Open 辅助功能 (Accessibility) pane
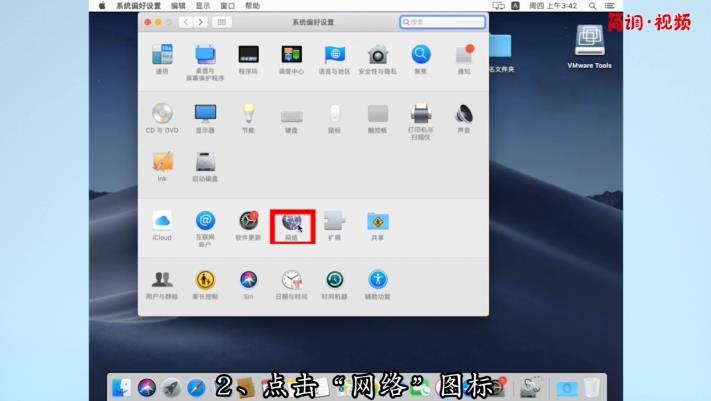The height and width of the screenshot is (401, 711). click(377, 284)
